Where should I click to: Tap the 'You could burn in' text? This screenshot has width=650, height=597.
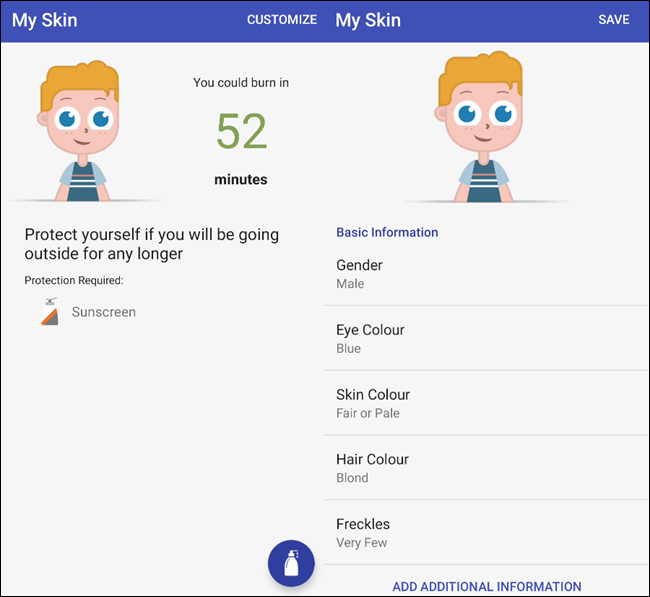pyautogui.click(x=241, y=82)
